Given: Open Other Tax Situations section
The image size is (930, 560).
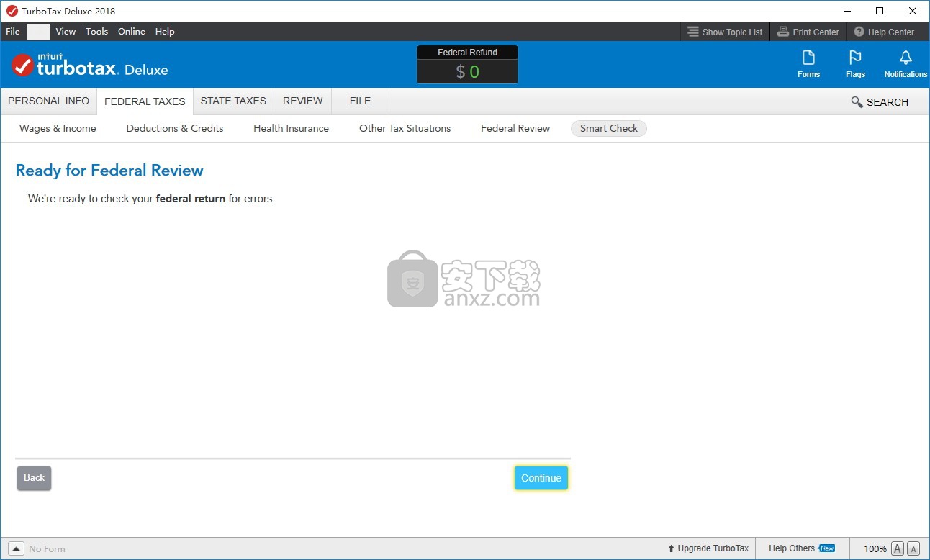Looking at the screenshot, I should 405,128.
